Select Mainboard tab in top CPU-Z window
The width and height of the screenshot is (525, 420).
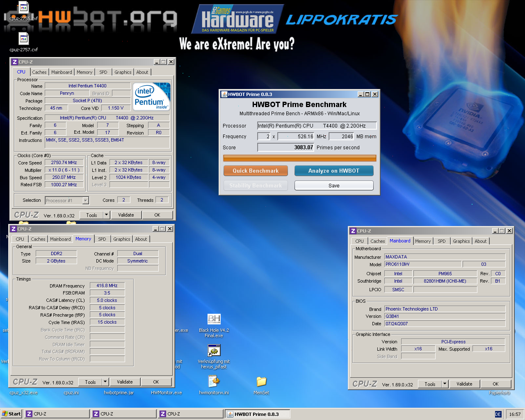(62, 72)
